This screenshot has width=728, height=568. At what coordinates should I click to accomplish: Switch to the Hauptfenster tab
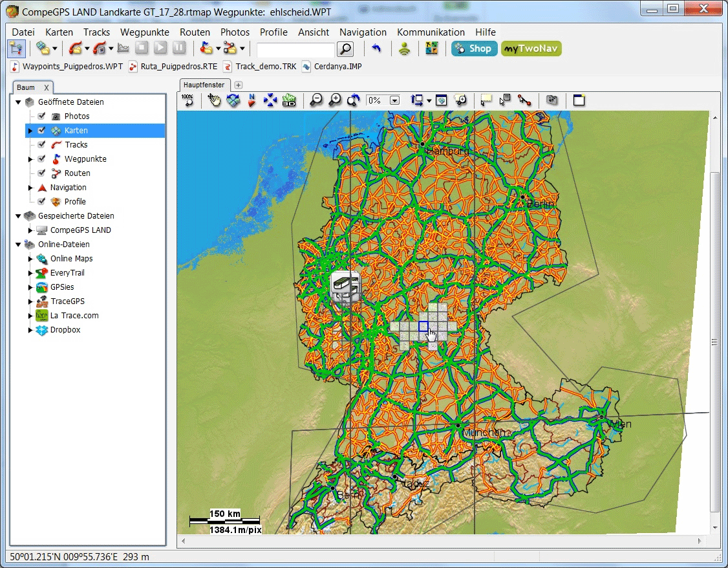pyautogui.click(x=204, y=85)
